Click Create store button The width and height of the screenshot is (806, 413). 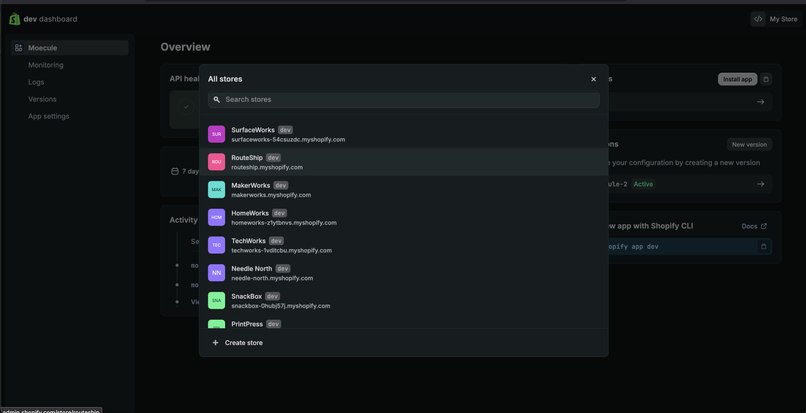pyautogui.click(x=237, y=343)
